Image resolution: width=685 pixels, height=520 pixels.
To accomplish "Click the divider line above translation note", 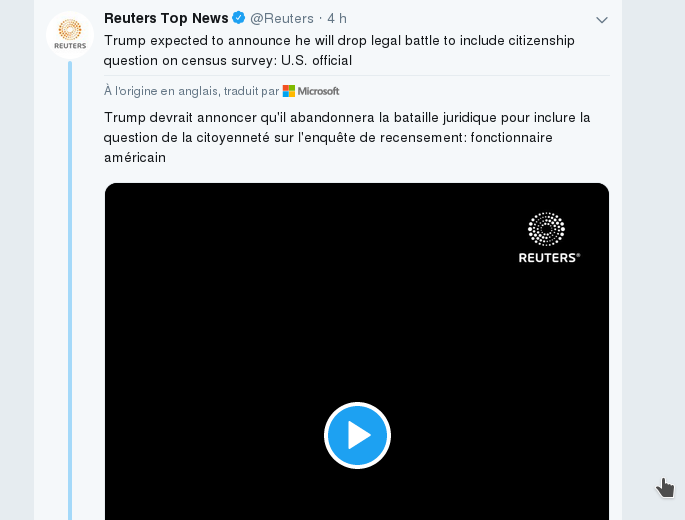I will point(356,75).
